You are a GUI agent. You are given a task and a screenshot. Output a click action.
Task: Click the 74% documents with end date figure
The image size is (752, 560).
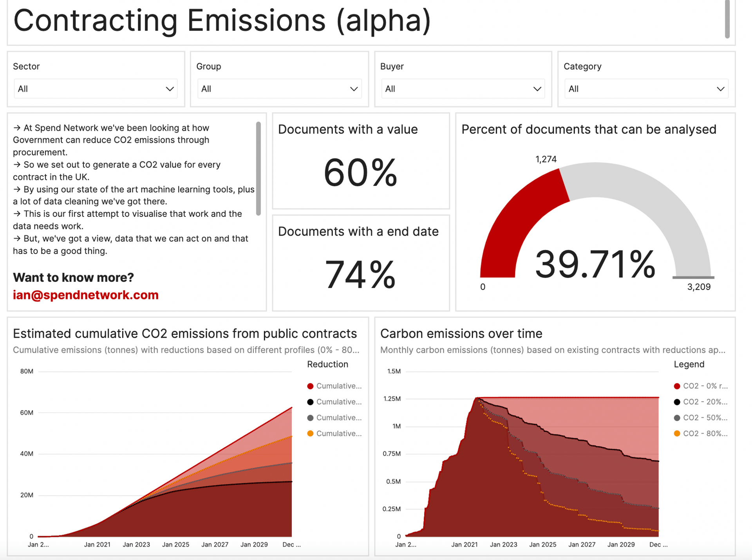[x=360, y=275]
